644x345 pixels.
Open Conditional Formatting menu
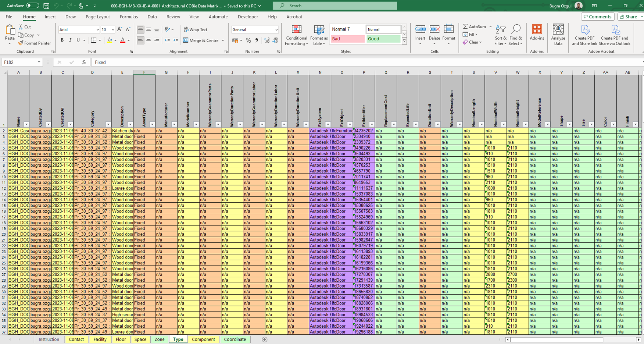296,35
